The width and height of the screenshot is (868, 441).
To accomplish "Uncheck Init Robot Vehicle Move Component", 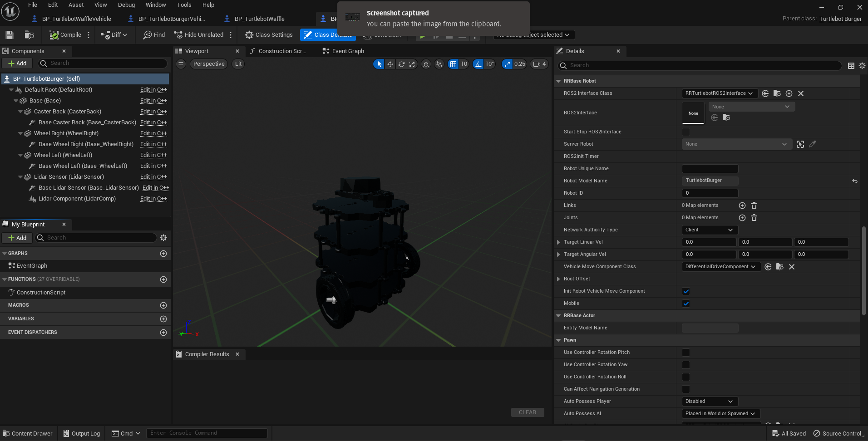I will pos(686,291).
